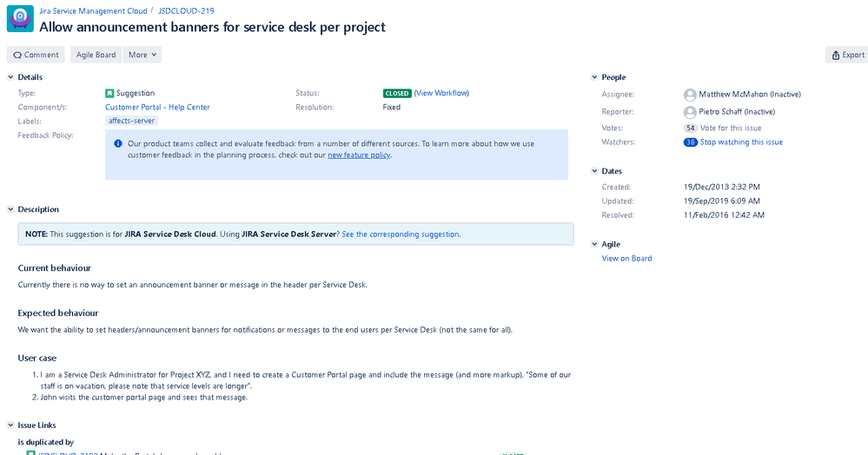This screenshot has height=455, width=868.
Task: Click the CLOSED status lozenge
Action: (397, 94)
